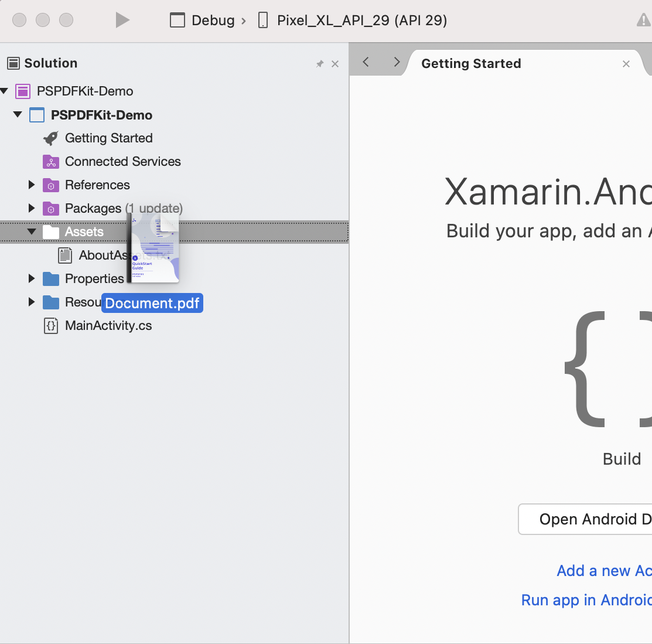Viewport: 652px width, 644px height.
Task: Select the Assets folder label
Action: tap(84, 231)
